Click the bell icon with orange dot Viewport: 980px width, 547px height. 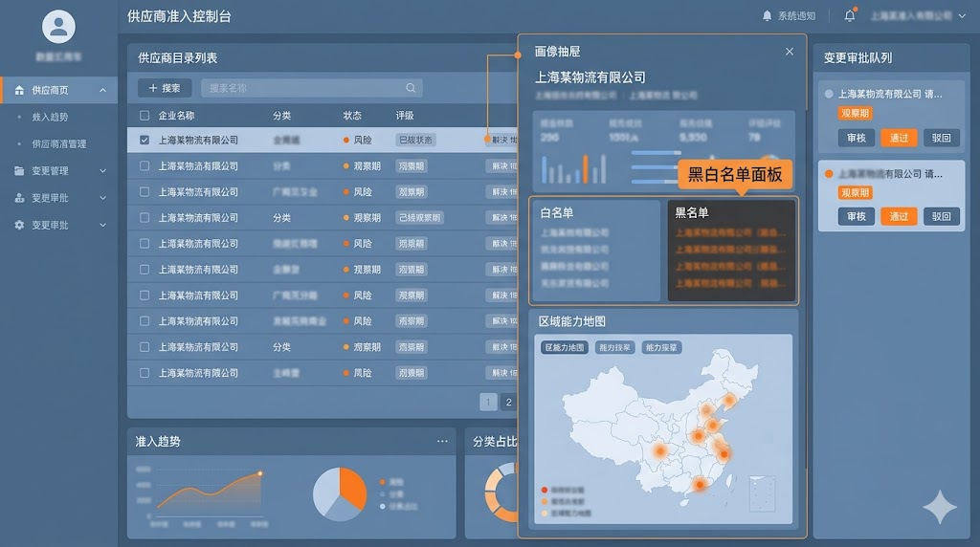point(850,15)
